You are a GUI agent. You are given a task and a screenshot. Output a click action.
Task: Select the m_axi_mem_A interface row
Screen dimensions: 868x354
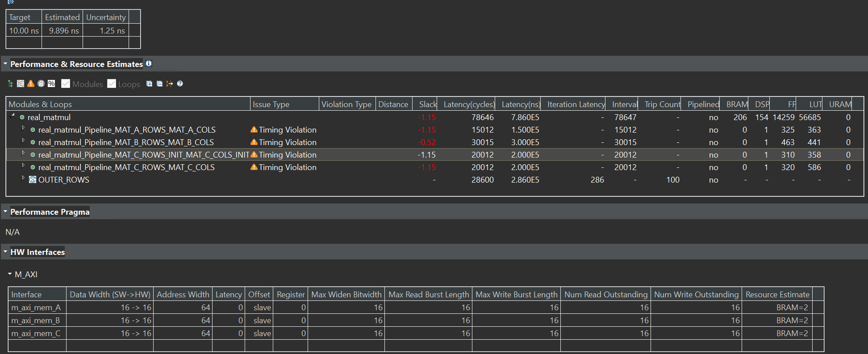point(416,307)
